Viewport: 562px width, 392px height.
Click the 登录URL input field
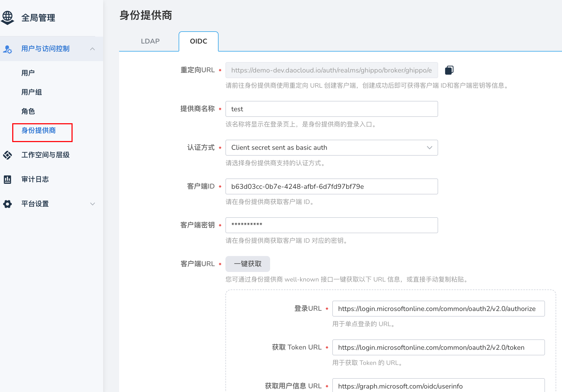tap(438, 309)
